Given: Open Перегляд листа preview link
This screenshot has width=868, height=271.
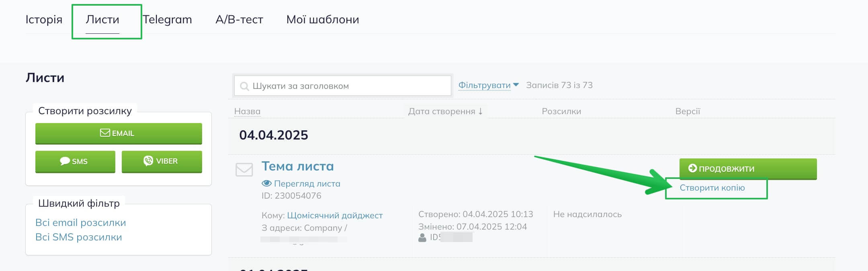Looking at the screenshot, I should click(307, 183).
